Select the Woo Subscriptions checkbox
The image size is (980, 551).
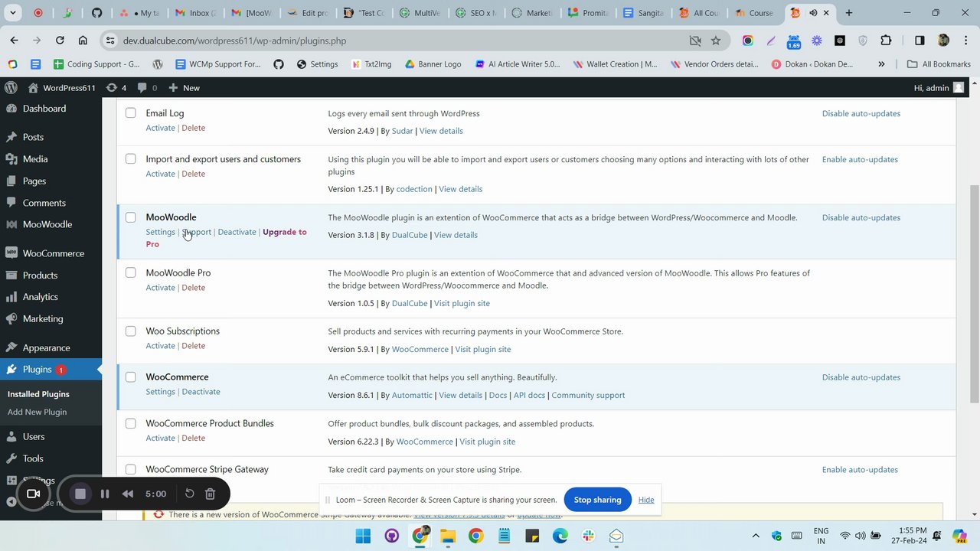(131, 331)
